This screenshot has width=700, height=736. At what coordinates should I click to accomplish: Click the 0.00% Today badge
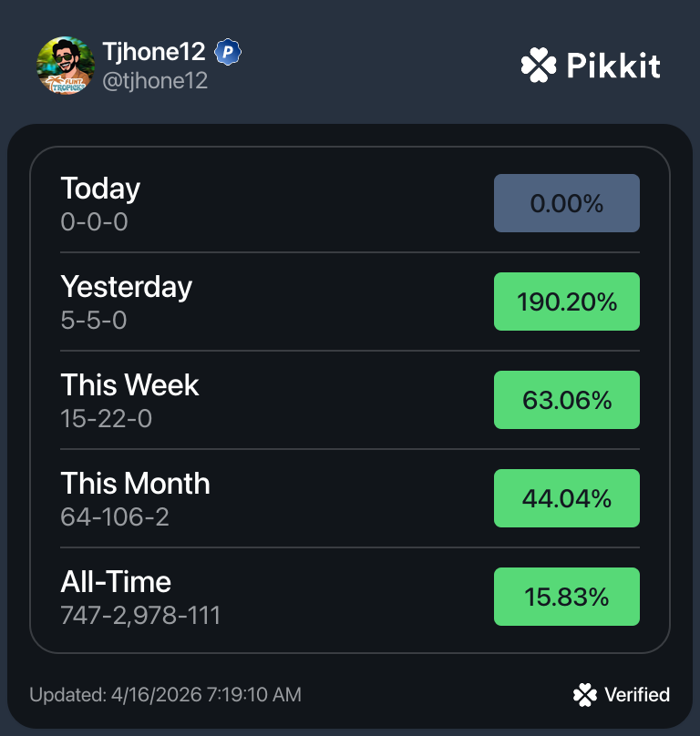(x=566, y=203)
